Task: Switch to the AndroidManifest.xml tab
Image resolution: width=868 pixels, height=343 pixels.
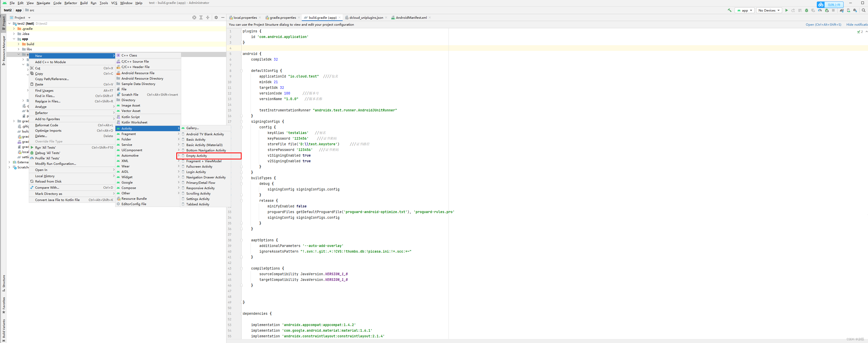Action: click(x=411, y=17)
